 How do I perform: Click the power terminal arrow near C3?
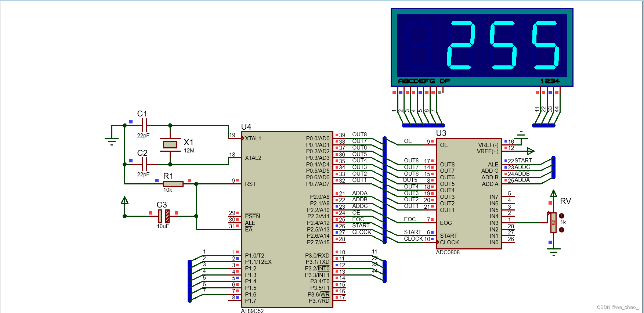click(x=125, y=200)
